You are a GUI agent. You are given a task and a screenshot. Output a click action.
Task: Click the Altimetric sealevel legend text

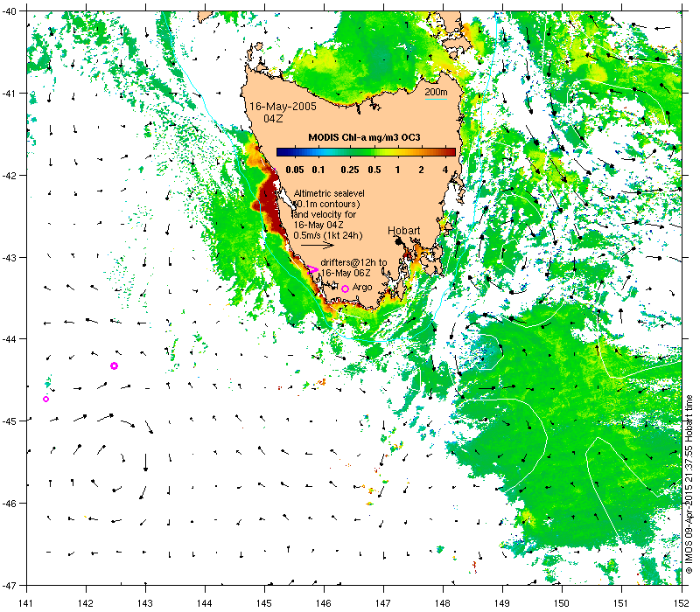coord(329,193)
